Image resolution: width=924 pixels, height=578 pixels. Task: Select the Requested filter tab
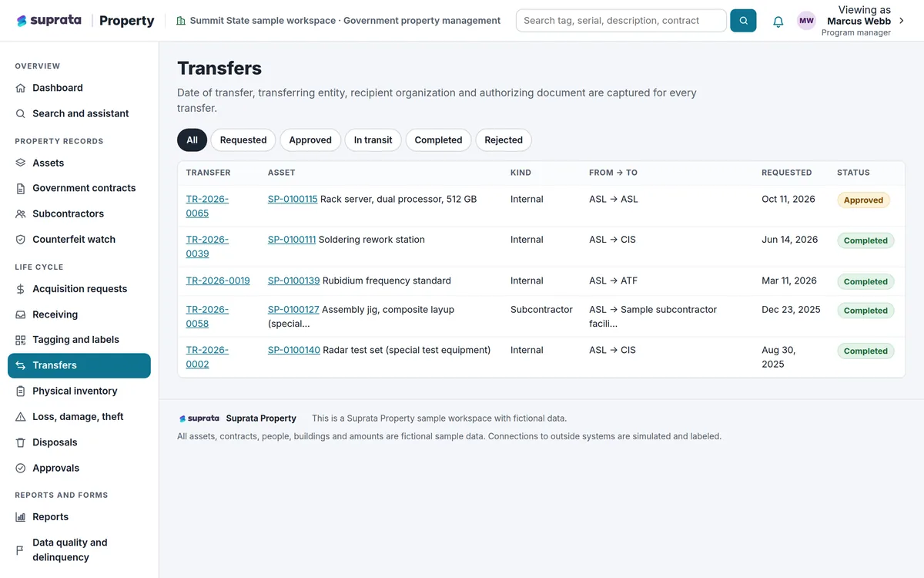[x=243, y=140]
